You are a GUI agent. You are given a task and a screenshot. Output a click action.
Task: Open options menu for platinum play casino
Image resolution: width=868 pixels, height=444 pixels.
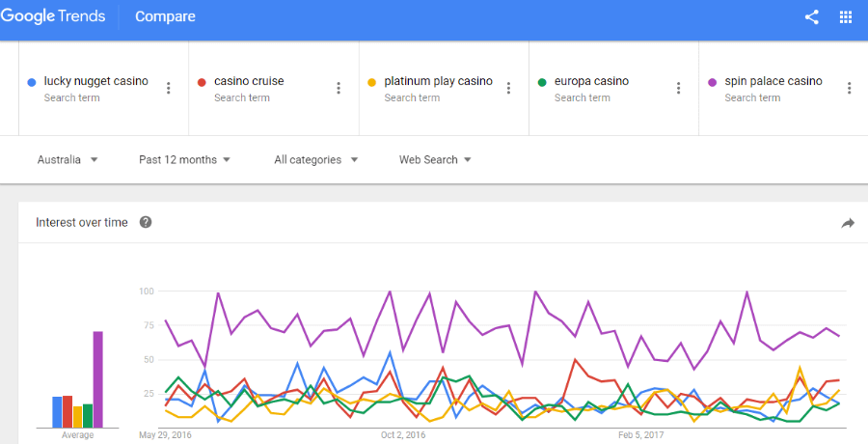[508, 88]
